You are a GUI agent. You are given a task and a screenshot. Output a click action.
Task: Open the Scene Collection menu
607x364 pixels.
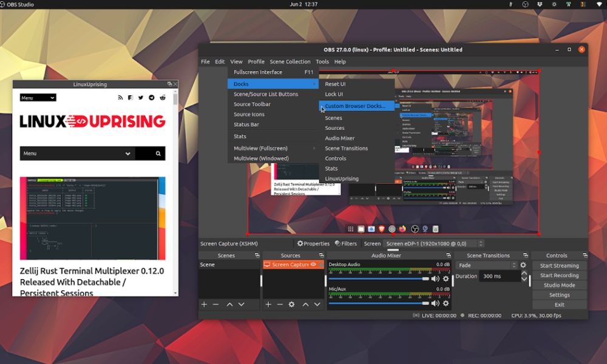(290, 61)
